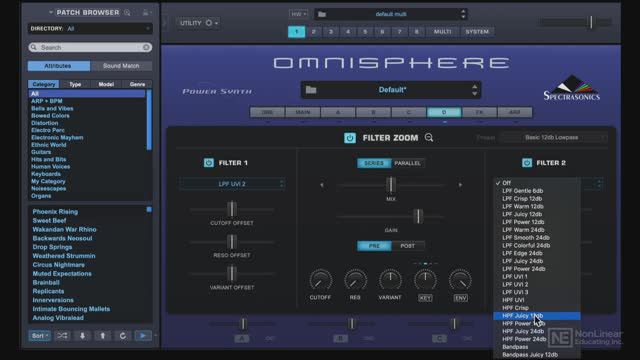Select the Phoenix Rising patch
640x360 pixels.
[55, 211]
